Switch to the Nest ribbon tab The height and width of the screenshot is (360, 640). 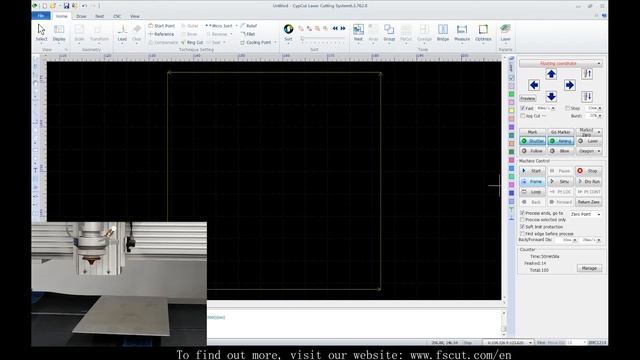point(99,16)
